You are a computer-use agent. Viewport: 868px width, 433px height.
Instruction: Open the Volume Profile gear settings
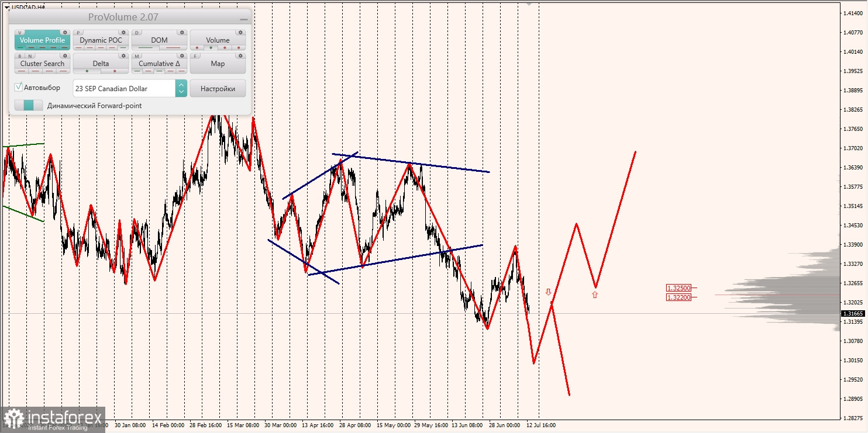65,33
